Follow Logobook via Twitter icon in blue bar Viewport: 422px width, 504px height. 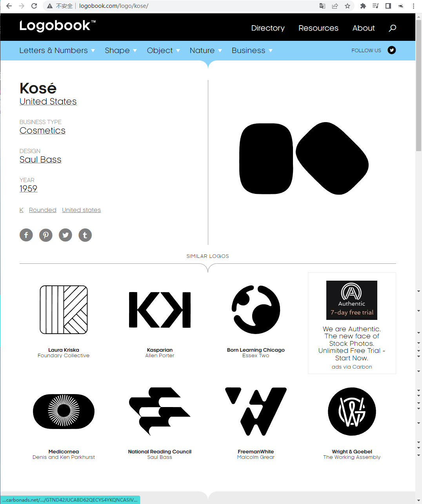coord(391,50)
